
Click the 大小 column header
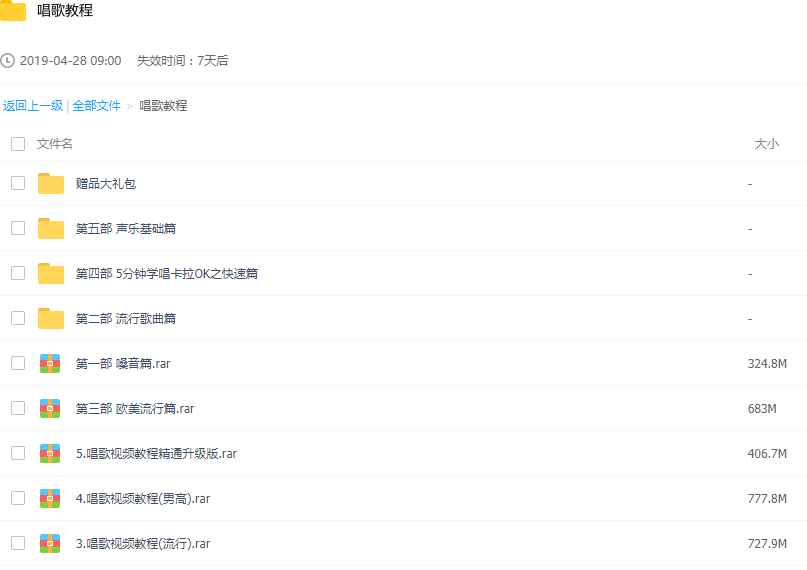(x=766, y=144)
